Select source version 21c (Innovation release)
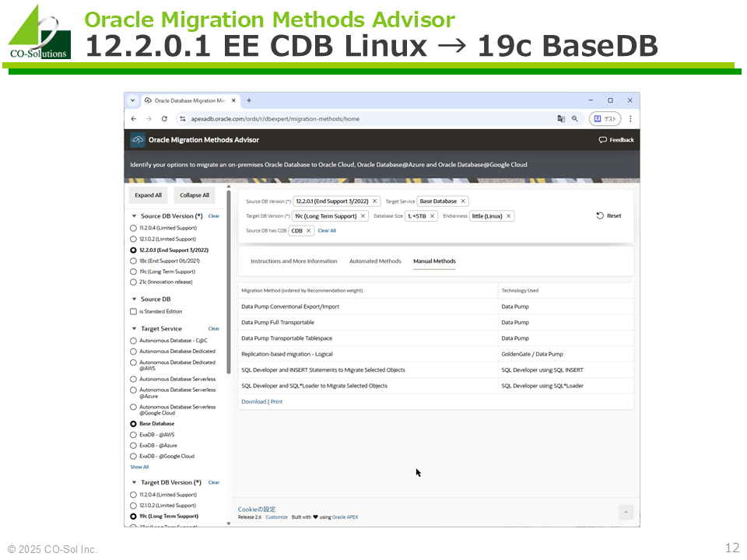 [x=133, y=282]
